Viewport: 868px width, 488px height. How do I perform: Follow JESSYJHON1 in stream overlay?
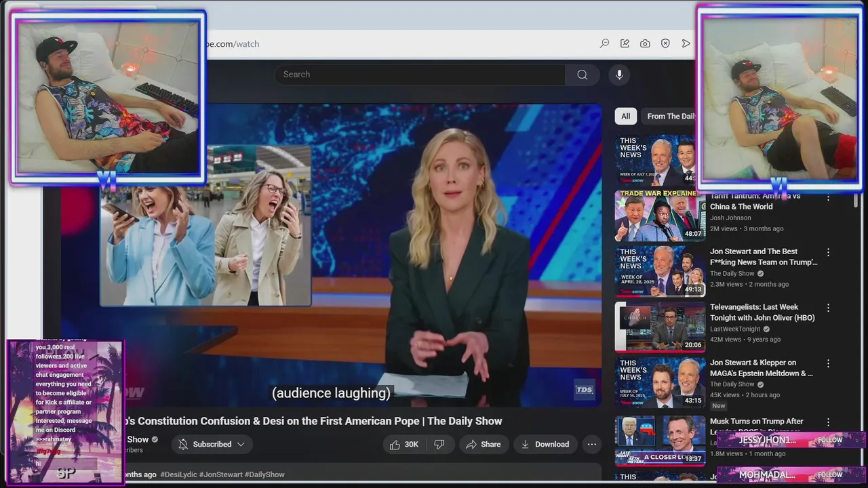pos(829,440)
